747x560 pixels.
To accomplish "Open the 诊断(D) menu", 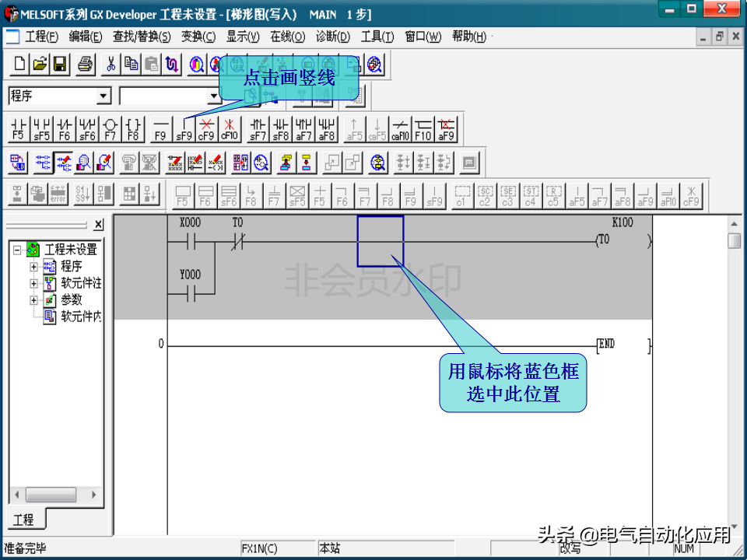I will pos(333,37).
